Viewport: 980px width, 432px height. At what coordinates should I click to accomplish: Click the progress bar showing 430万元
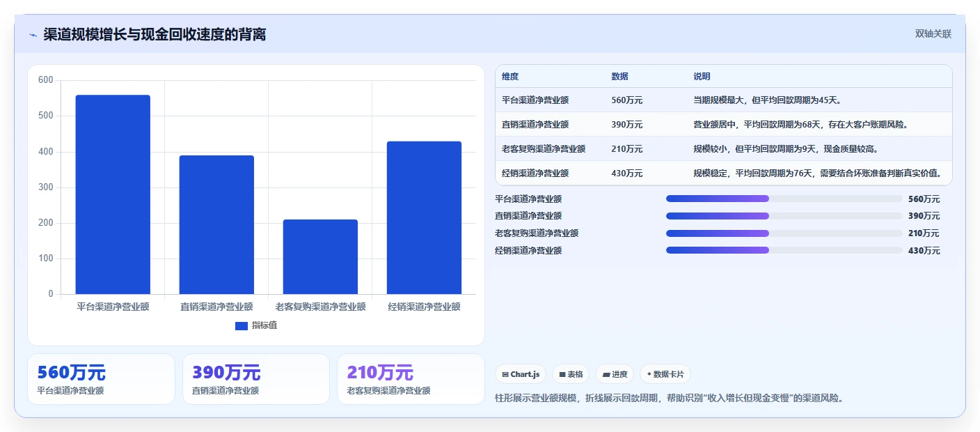[784, 250]
